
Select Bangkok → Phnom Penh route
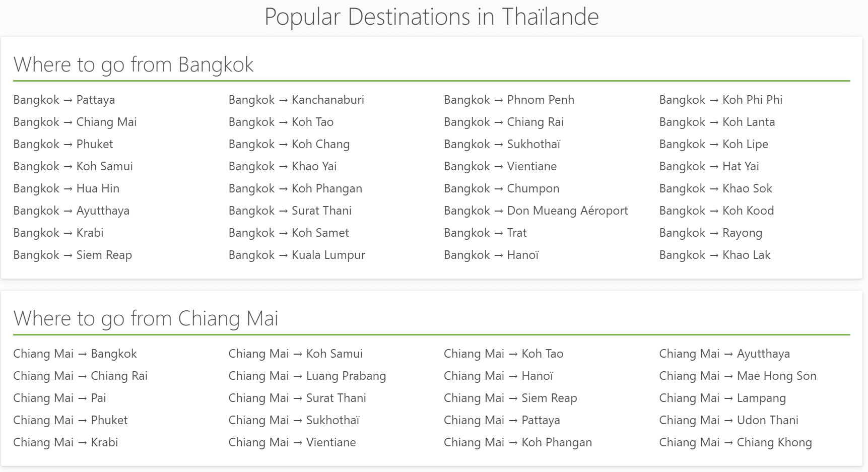point(509,100)
